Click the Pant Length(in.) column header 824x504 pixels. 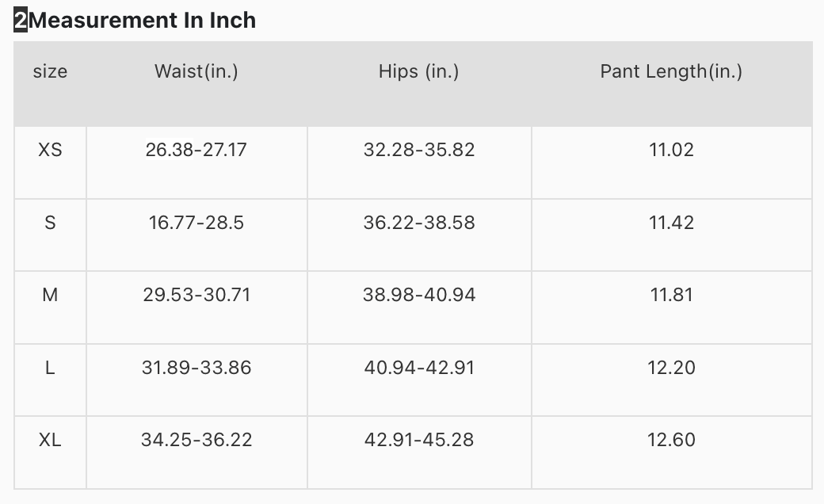[671, 71]
